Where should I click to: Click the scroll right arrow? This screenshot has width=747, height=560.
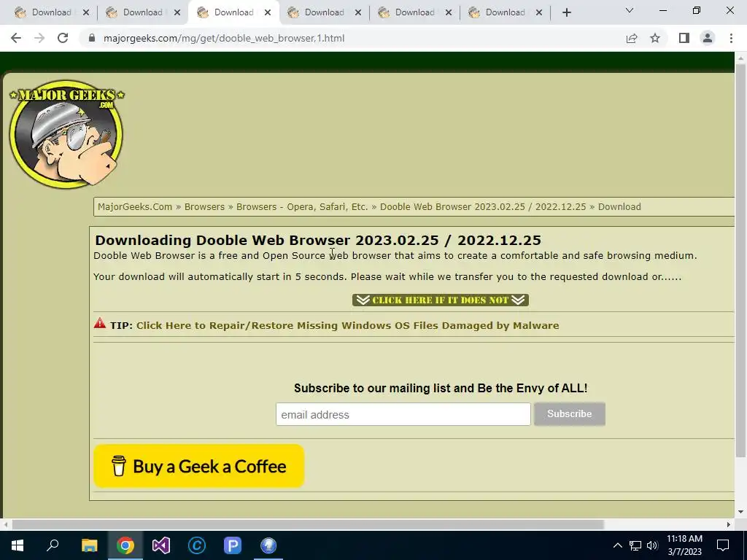pos(729,524)
